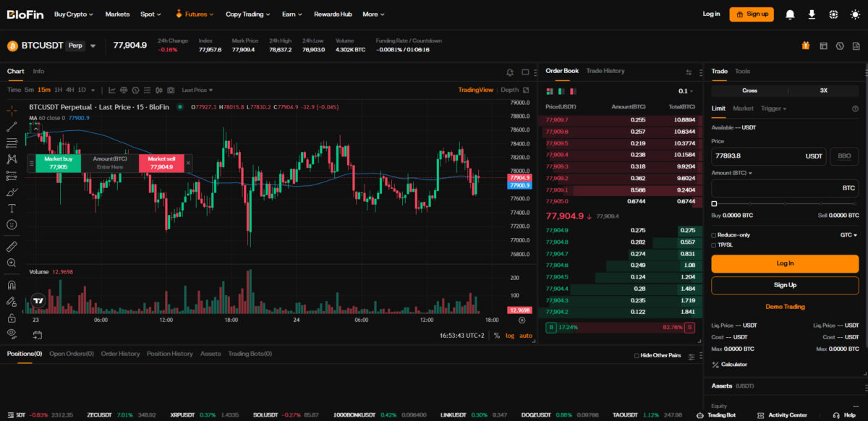Screen dimensions: 868x421
Task: Expand the Buy Crypto menu
Action: (x=74, y=14)
